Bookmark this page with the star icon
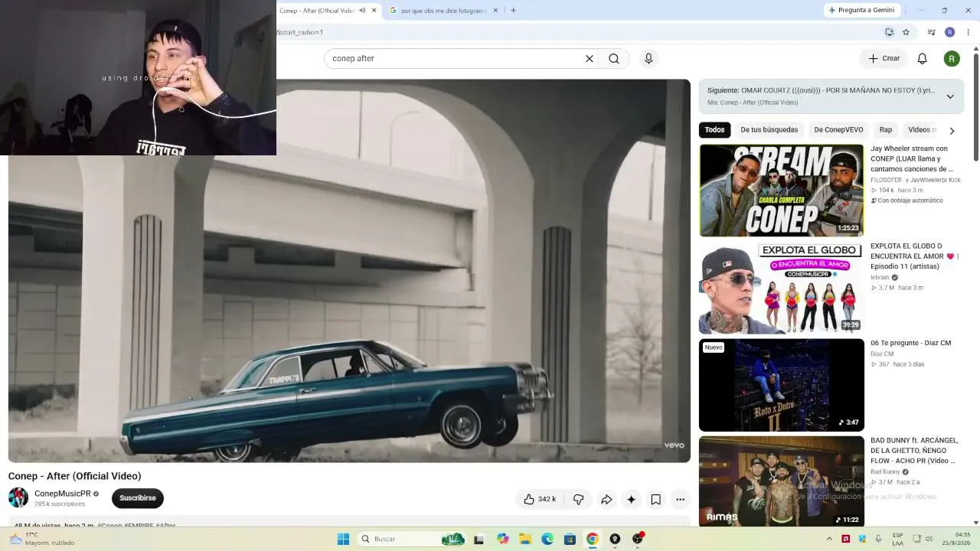 (x=906, y=32)
